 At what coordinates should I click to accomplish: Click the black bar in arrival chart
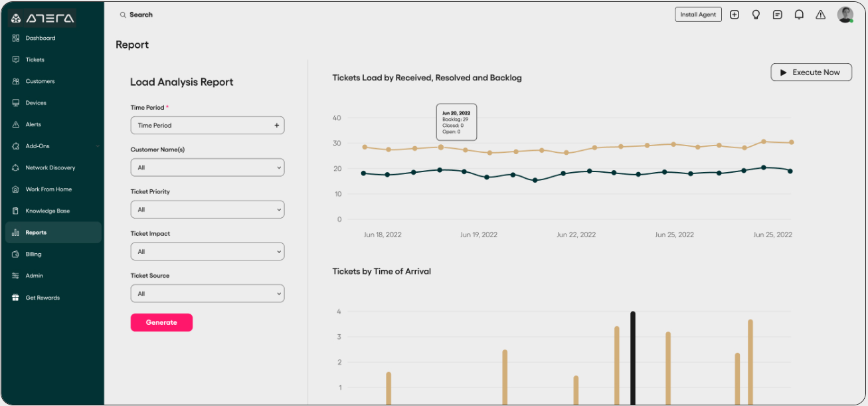[x=633, y=357]
